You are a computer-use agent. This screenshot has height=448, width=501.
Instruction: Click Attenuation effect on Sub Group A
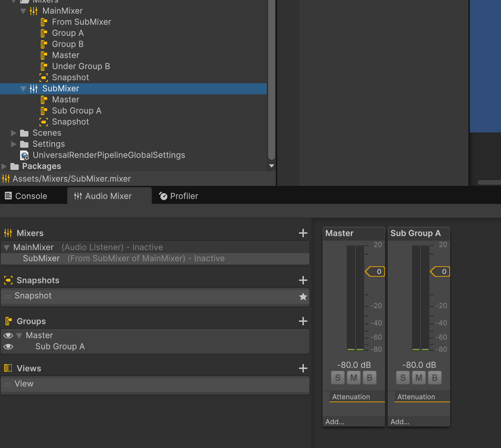[416, 397]
